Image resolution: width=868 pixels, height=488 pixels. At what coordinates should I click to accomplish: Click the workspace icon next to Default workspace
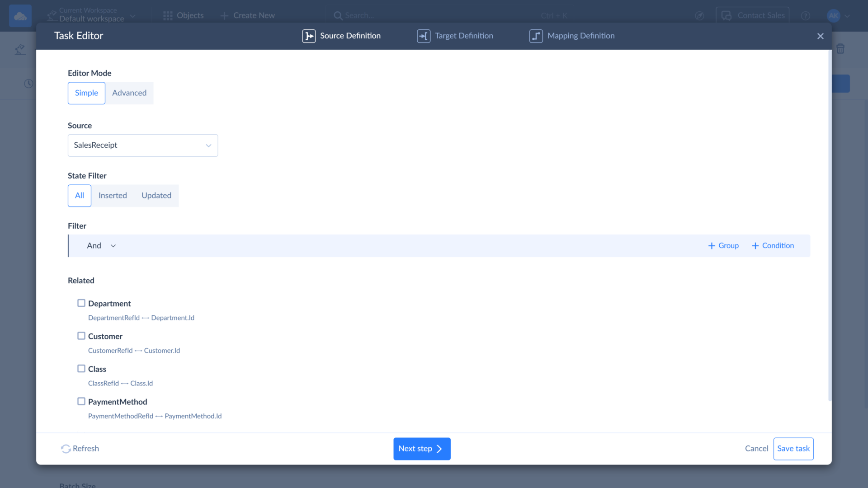click(52, 15)
